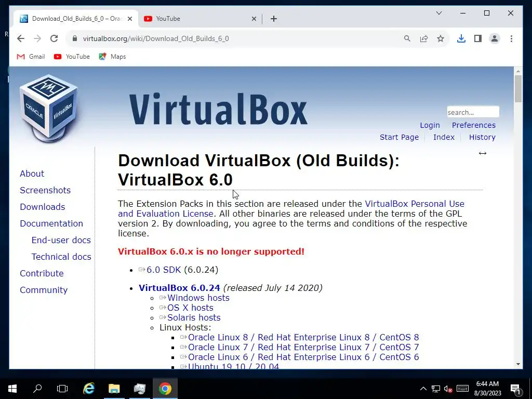532x399 pixels.
Task: Open the Chrome downloads icon
Action: pyautogui.click(x=461, y=38)
